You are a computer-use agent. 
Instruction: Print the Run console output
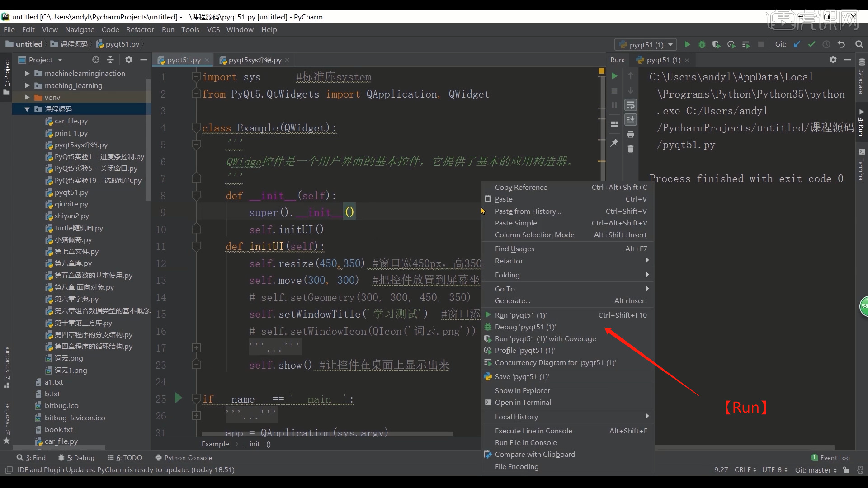click(x=631, y=134)
